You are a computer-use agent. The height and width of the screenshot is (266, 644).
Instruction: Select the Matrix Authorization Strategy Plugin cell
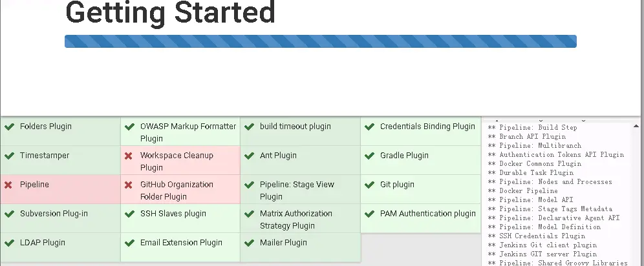tap(295, 220)
